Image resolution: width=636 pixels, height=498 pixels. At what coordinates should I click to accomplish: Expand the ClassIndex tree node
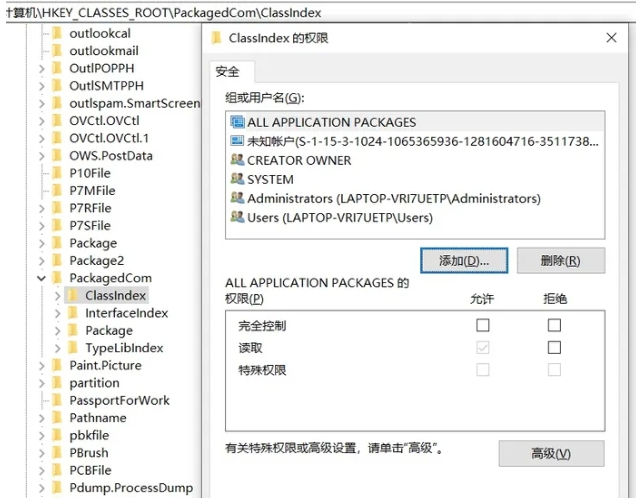coord(58,296)
